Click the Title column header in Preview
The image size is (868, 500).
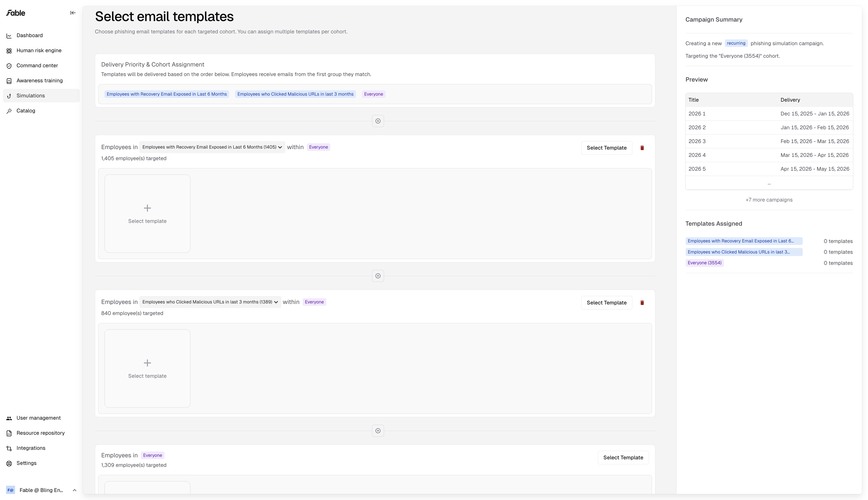point(693,100)
